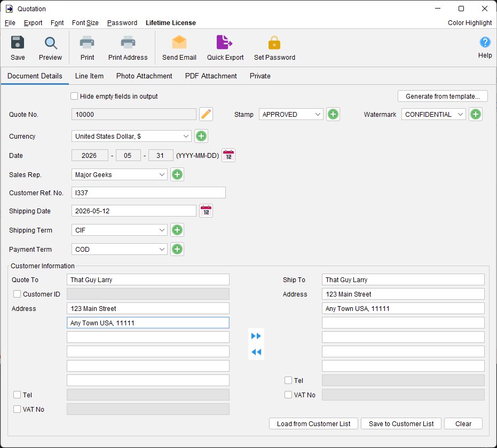The height and width of the screenshot is (448, 497).
Task: Switch to the Line Item tab
Action: click(89, 76)
